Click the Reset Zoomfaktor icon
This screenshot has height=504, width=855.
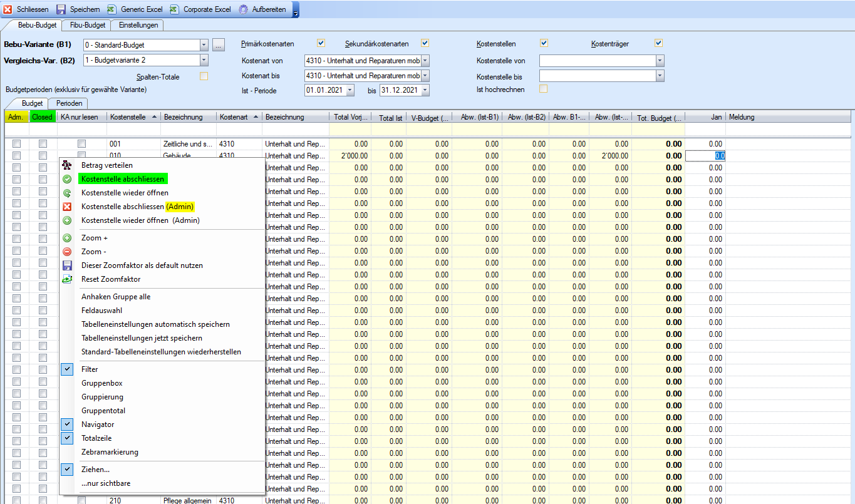click(x=67, y=279)
